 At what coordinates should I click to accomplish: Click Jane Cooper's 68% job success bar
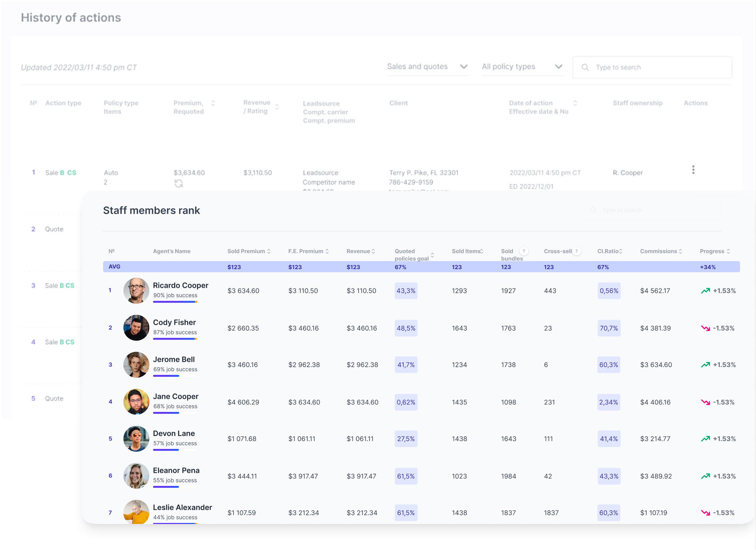coord(175,413)
